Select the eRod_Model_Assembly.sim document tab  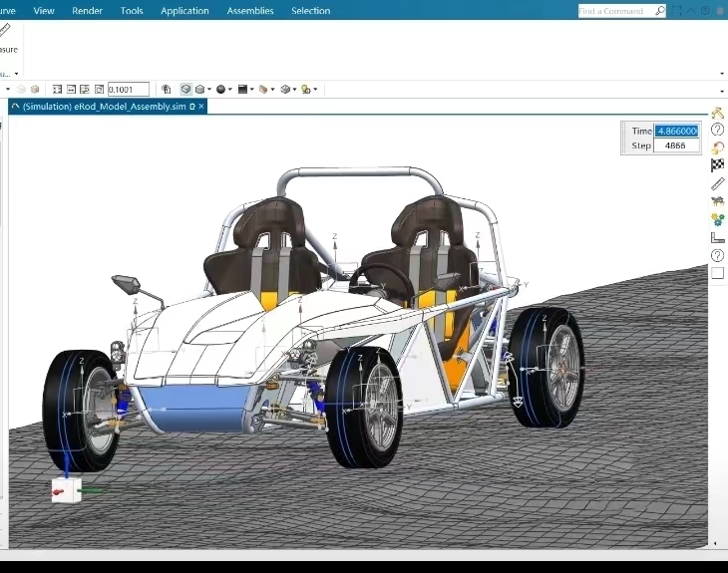pyautogui.click(x=104, y=106)
